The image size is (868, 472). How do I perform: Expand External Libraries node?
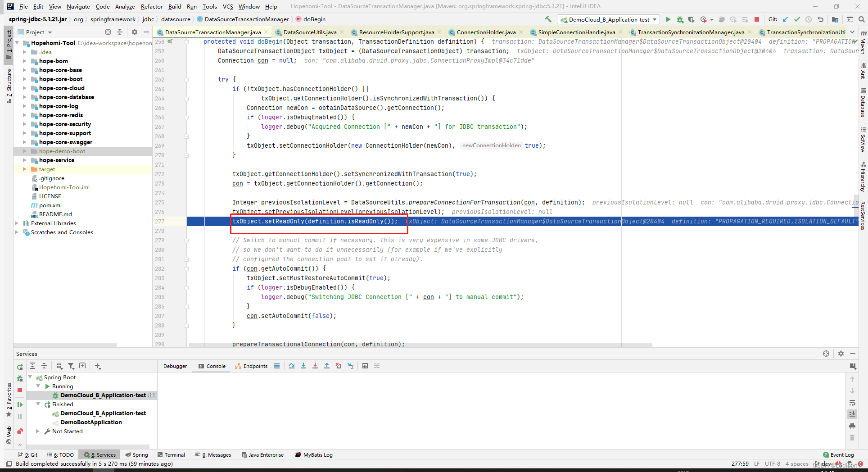click(17, 223)
